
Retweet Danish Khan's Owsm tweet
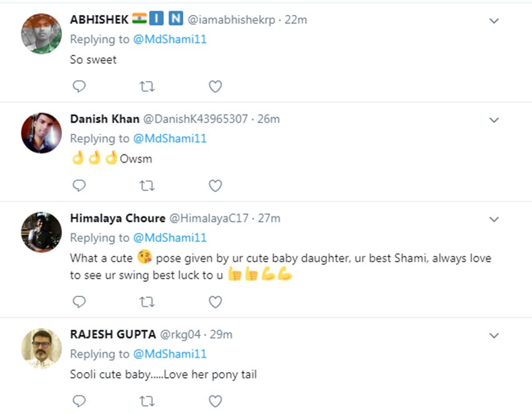[x=147, y=185]
